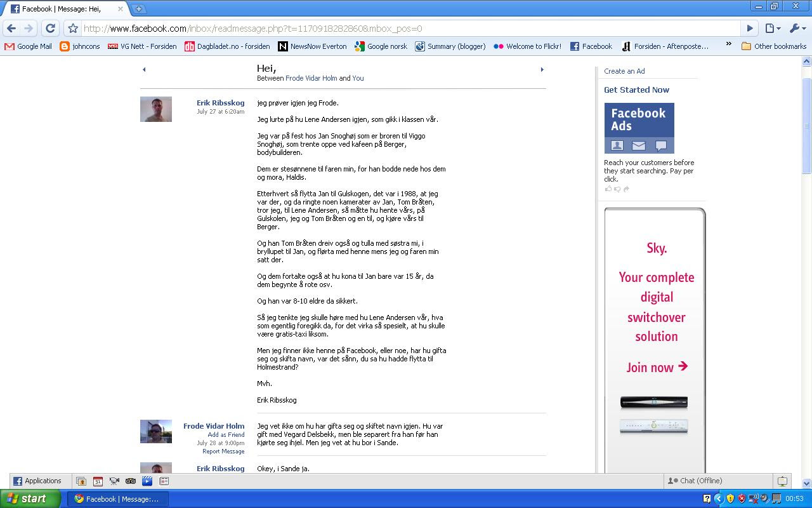Expand hidden tray icons arrow
Image resolution: width=812 pixels, height=508 pixels.
click(719, 498)
